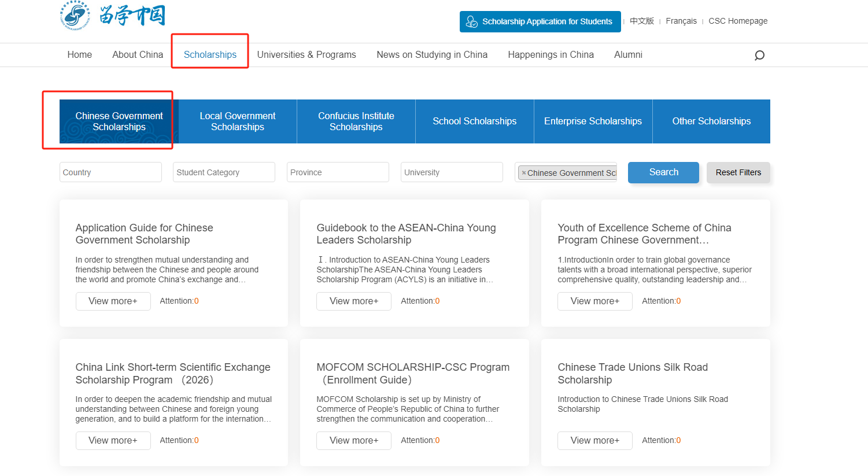Image resolution: width=868 pixels, height=476 pixels.
Task: Open the Country filter dropdown
Action: (110, 172)
